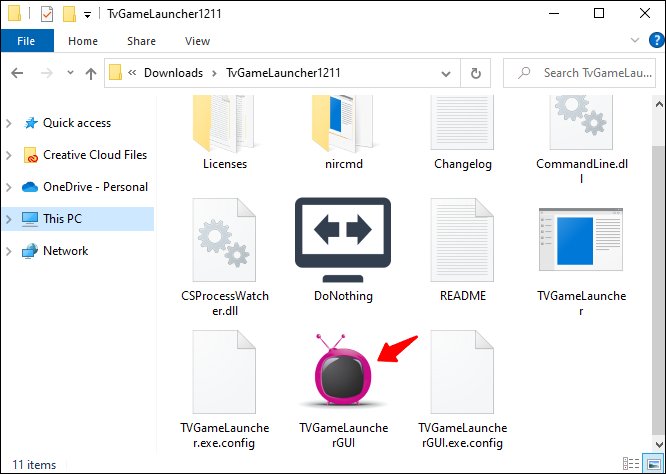Open the Home ribbon tab
Screen dimensions: 666x474
83,41
